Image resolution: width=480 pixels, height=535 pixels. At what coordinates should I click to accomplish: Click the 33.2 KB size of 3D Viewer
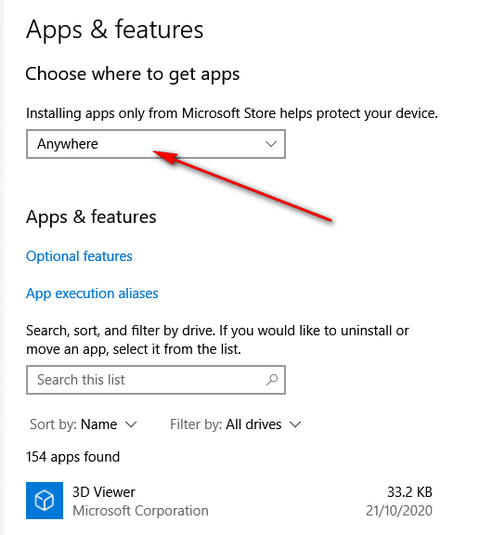[x=410, y=492]
